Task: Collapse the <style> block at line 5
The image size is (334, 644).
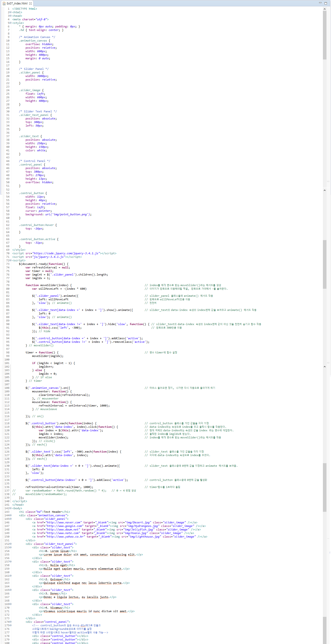Action: pos(10,23)
